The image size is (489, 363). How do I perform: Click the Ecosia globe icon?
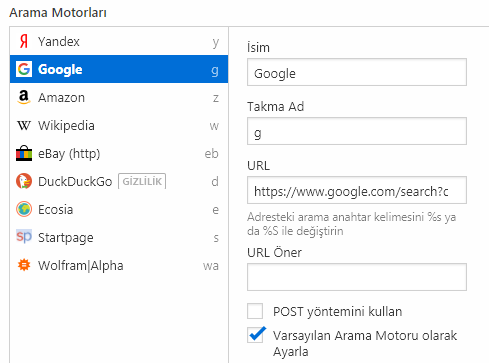(x=24, y=209)
